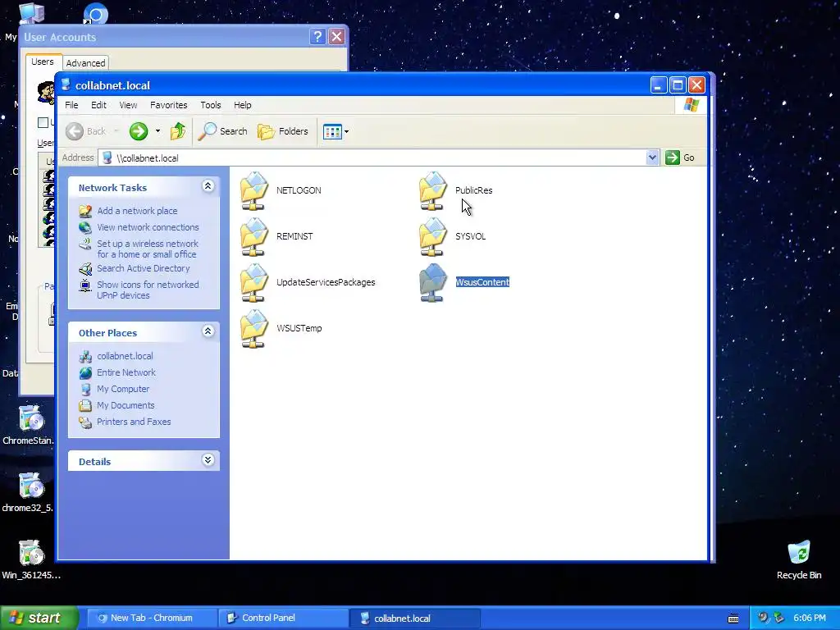Select the SYSVOL share folder icon
The width and height of the screenshot is (840, 630).
point(433,237)
